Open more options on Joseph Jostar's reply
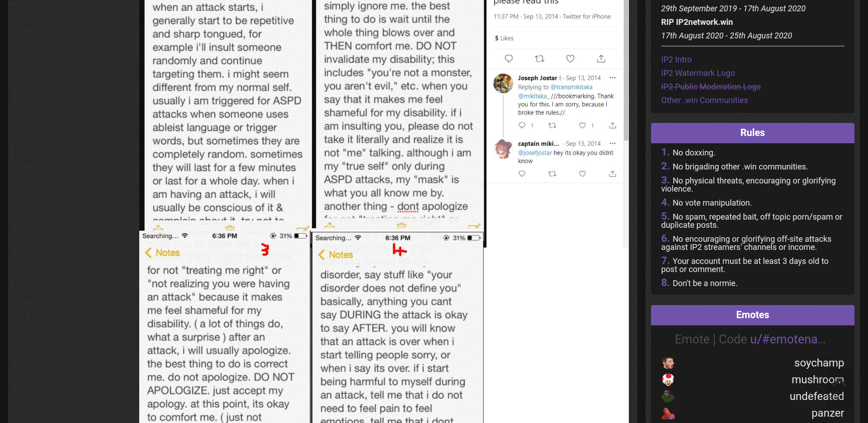Viewport: 868px width, 423px height. (613, 78)
